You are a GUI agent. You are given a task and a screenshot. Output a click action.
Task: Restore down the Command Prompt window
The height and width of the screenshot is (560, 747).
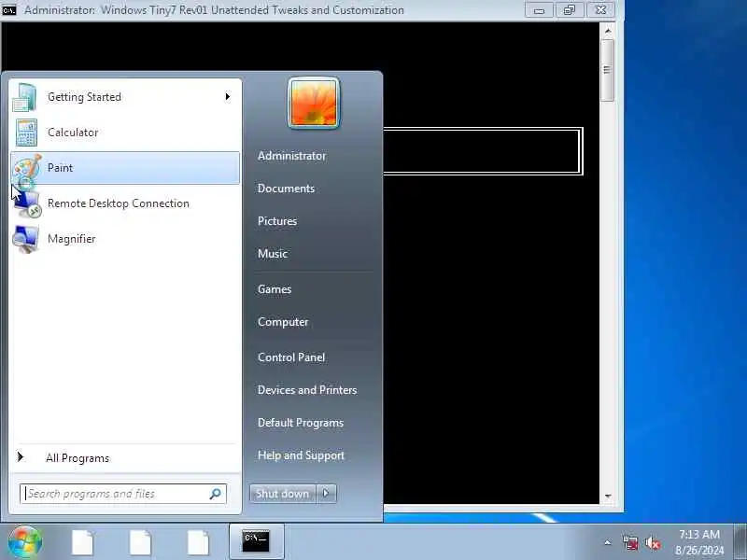(570, 10)
